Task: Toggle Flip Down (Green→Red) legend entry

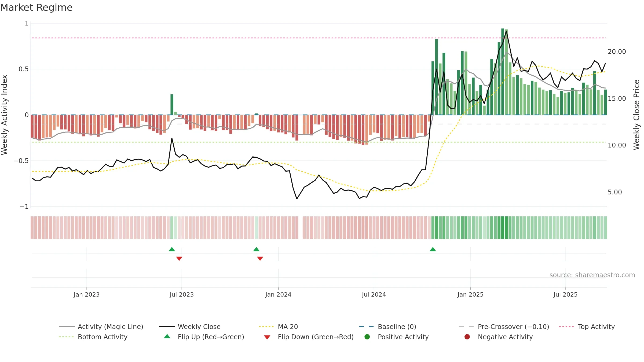Action: pos(309,337)
